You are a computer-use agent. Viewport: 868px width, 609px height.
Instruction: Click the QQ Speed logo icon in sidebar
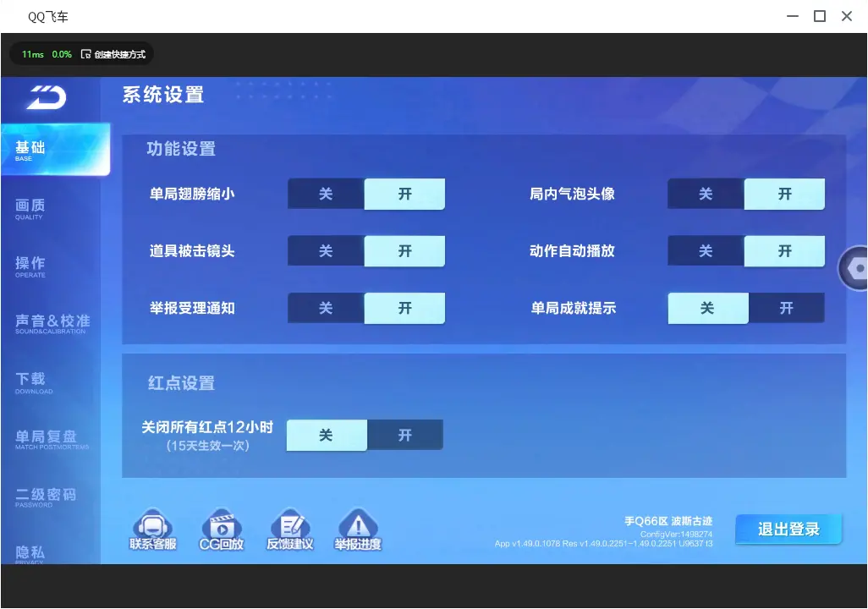point(47,97)
